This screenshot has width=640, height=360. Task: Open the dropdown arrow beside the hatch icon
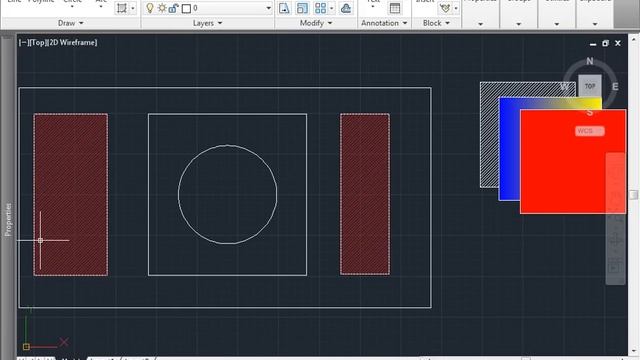tap(133, 8)
